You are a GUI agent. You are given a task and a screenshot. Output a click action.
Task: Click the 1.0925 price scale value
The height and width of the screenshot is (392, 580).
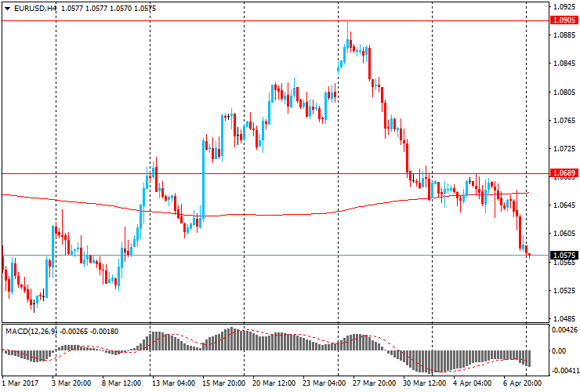coord(564,6)
